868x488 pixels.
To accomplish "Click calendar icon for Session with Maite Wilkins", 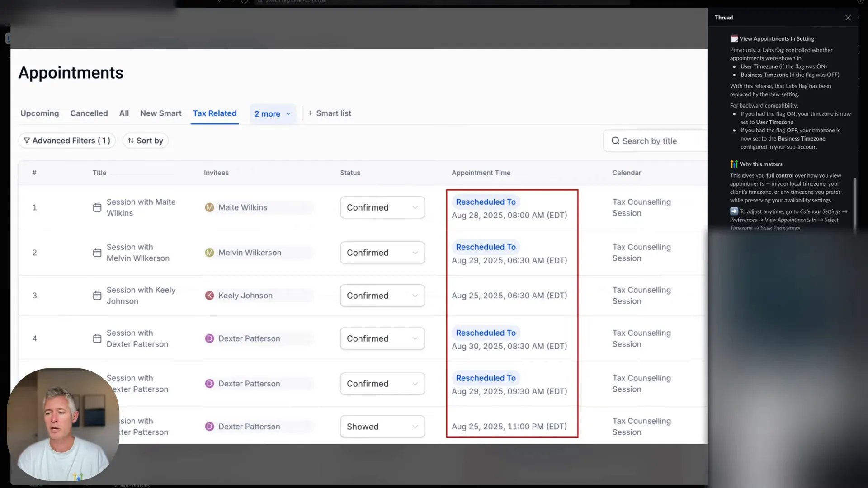I will [x=97, y=207].
